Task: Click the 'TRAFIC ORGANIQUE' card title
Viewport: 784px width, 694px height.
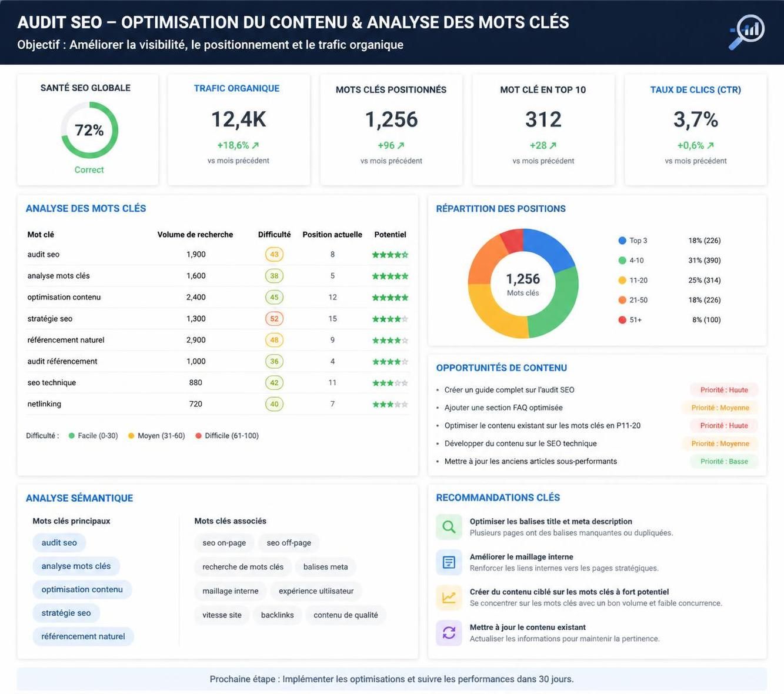Action: click(x=236, y=88)
